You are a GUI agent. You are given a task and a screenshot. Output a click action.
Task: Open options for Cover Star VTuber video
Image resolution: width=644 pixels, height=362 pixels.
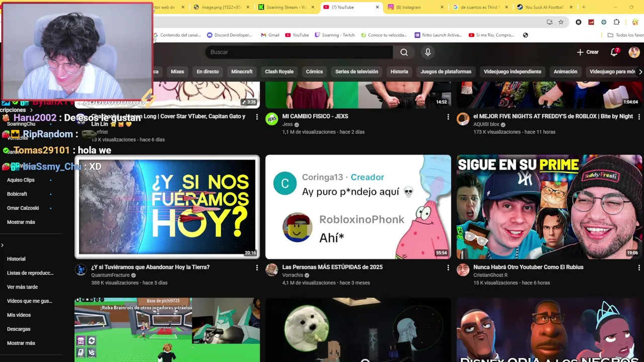(257, 117)
